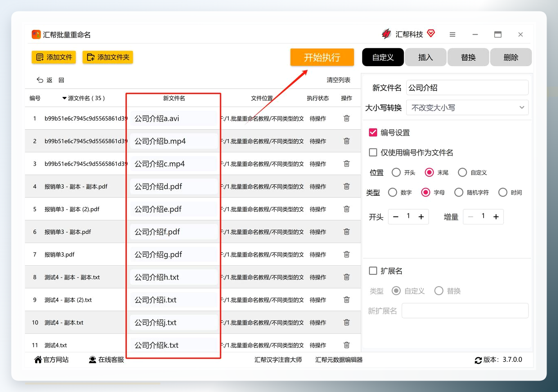
Task: Choose the 随机字符 type radio button
Action: click(459, 192)
